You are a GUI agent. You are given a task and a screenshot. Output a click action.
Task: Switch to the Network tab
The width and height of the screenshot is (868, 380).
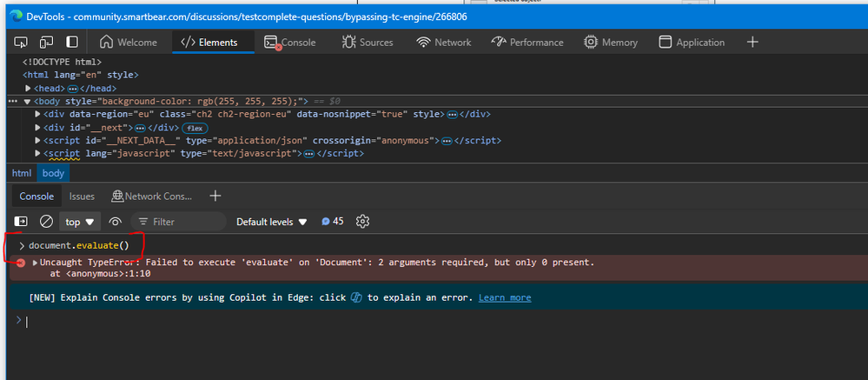click(444, 42)
